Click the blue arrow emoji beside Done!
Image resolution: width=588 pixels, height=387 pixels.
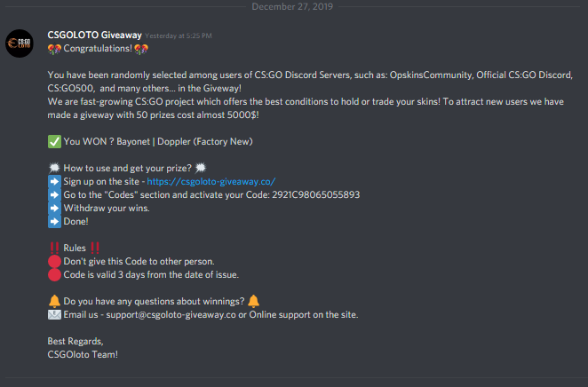tap(54, 221)
